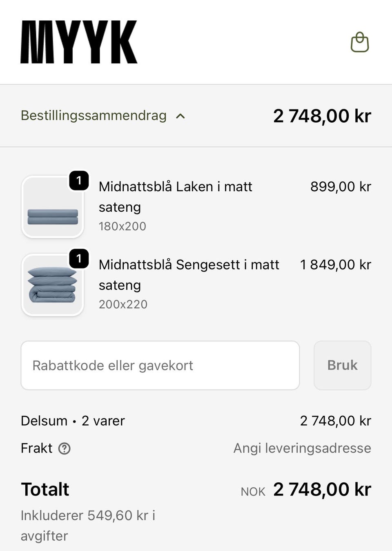392x551 pixels.
Task: Click quantity badge on Sengesett thumbnail
Action: (x=79, y=259)
